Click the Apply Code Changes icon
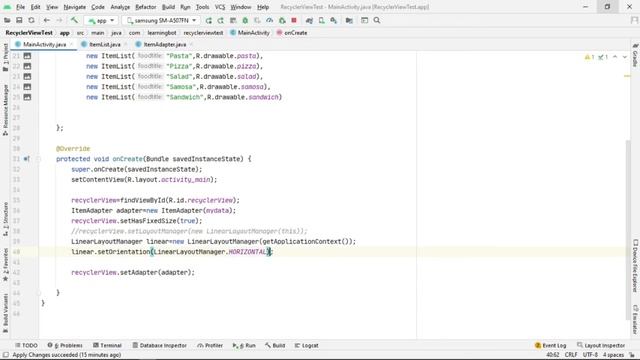This screenshot has width=640, height=360. click(x=233, y=20)
